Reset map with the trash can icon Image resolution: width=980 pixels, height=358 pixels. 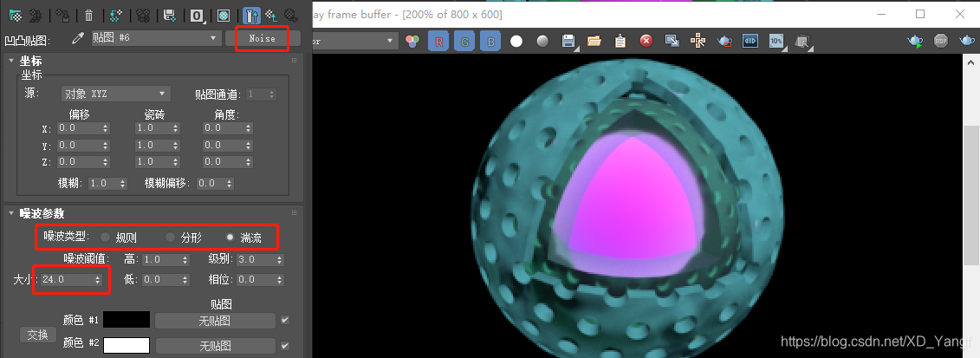click(x=88, y=15)
